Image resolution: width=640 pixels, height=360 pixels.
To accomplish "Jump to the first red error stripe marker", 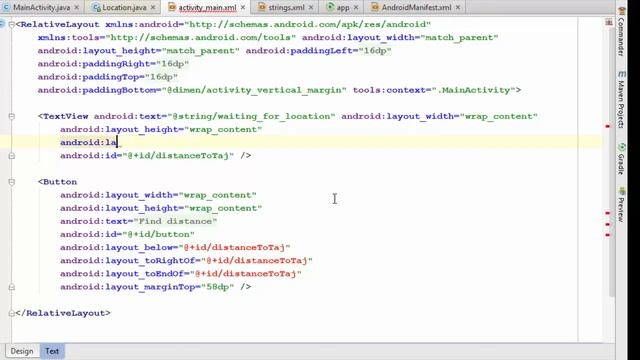I will (607, 126).
